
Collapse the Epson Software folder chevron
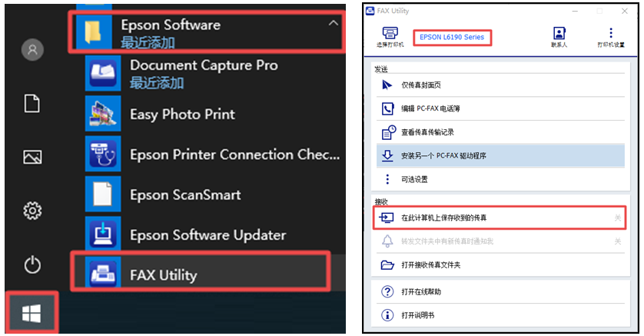334,23
